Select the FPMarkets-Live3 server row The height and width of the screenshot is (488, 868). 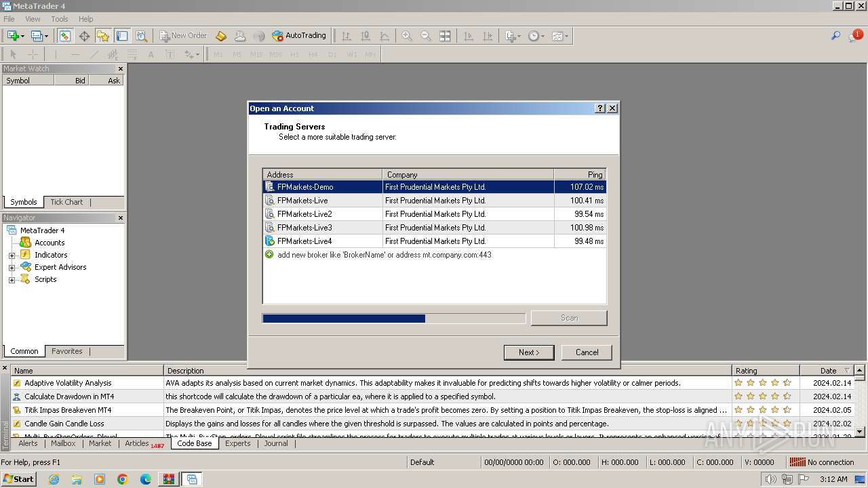(434, 228)
